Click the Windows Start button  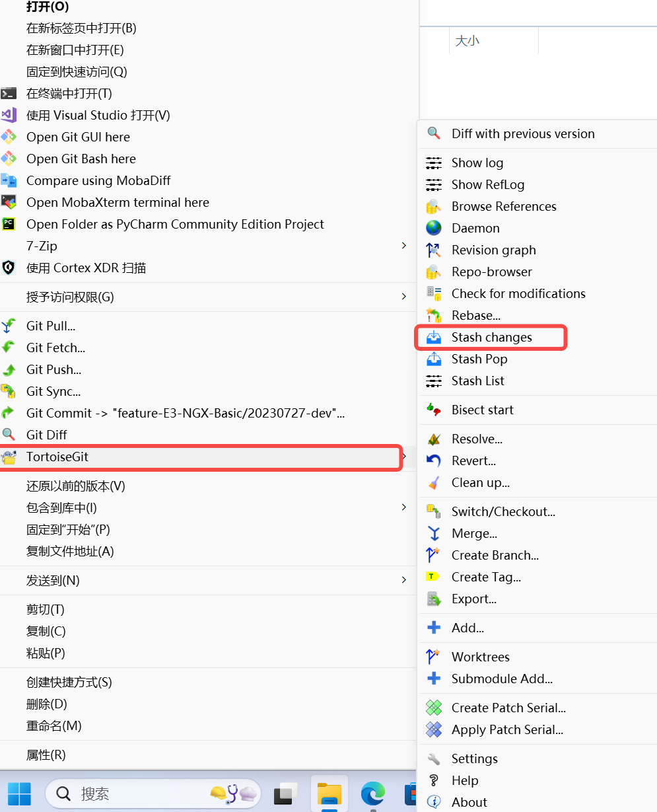pos(19,793)
